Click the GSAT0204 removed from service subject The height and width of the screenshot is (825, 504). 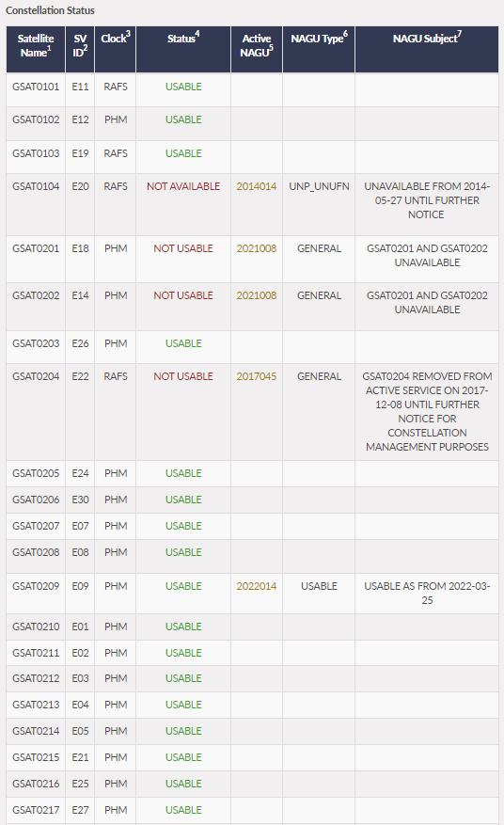(x=427, y=411)
